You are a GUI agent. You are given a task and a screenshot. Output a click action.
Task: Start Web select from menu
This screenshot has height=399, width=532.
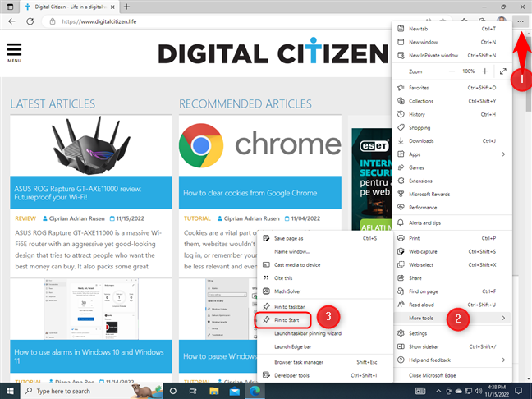point(452,264)
